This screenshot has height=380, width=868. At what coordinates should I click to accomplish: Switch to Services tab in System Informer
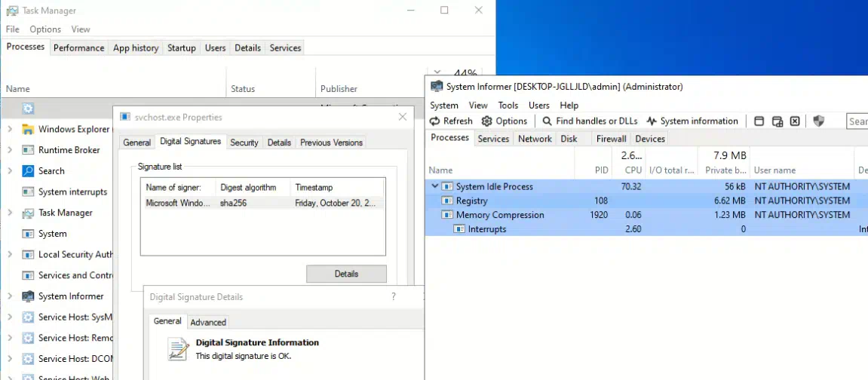pyautogui.click(x=493, y=139)
